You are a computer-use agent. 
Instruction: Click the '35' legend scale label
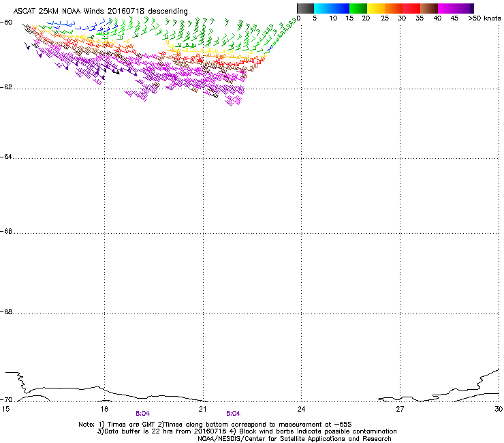[x=420, y=18]
